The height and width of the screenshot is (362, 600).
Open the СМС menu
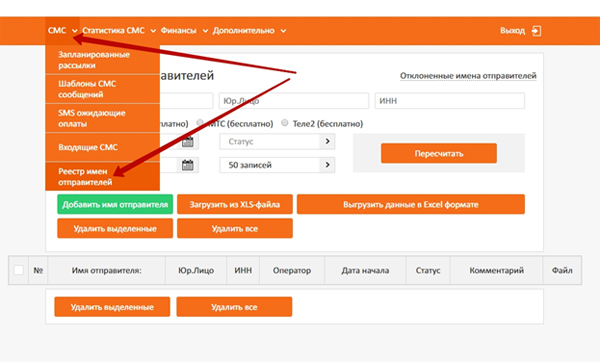tap(62, 31)
